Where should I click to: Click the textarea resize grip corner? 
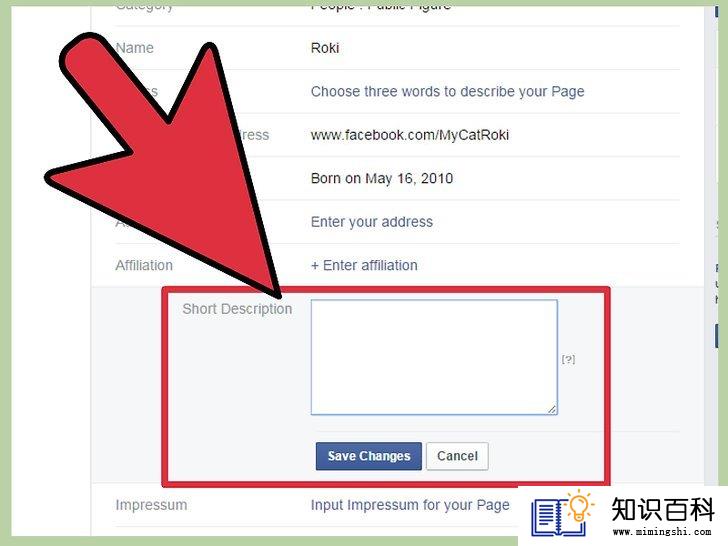click(552, 409)
